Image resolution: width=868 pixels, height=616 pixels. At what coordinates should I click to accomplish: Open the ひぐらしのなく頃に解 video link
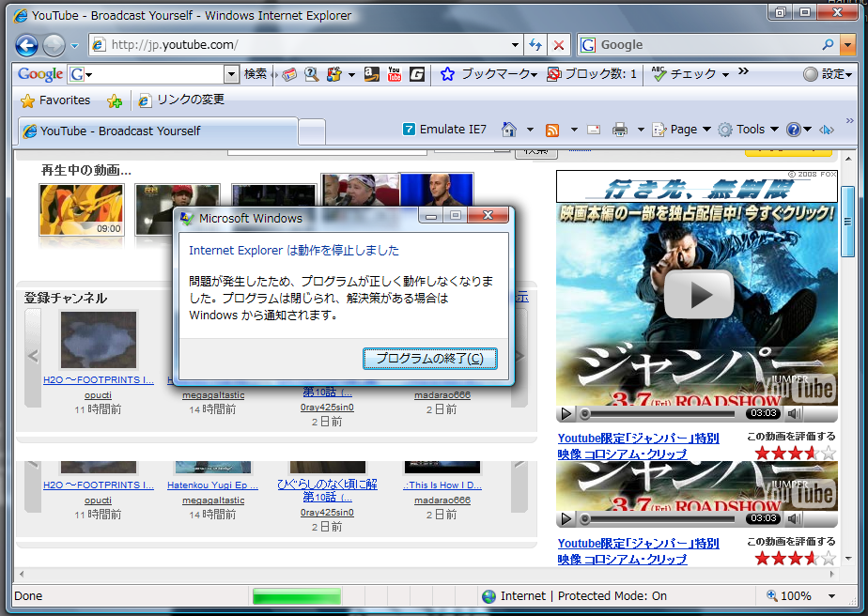coord(327,490)
